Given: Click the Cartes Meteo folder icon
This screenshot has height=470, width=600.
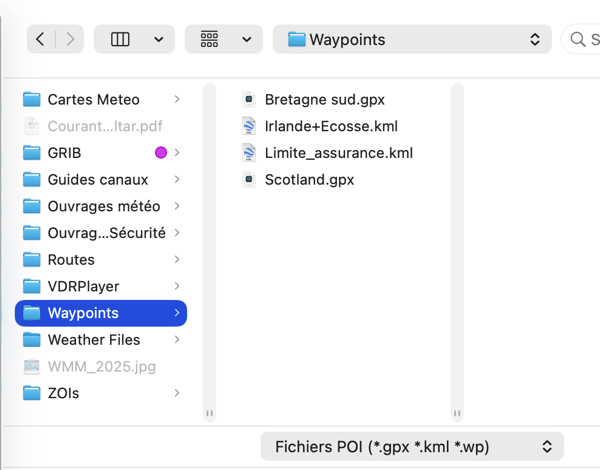Looking at the screenshot, I should click(x=32, y=100).
